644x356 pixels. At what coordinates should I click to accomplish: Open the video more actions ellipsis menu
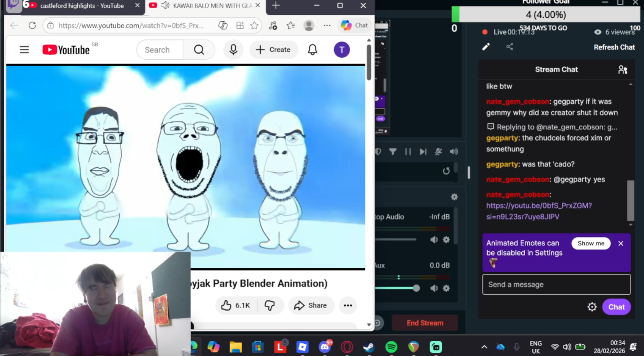point(348,305)
